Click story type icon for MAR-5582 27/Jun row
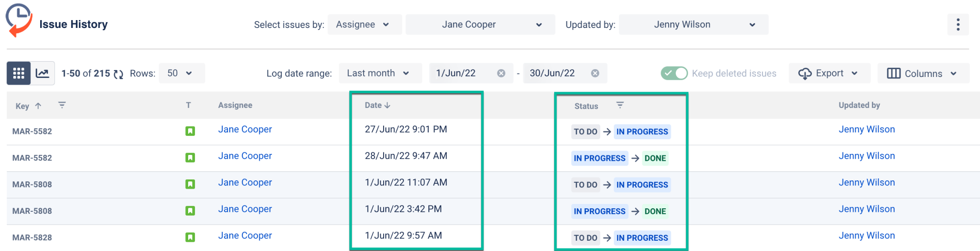The image size is (980, 251). pos(190,131)
